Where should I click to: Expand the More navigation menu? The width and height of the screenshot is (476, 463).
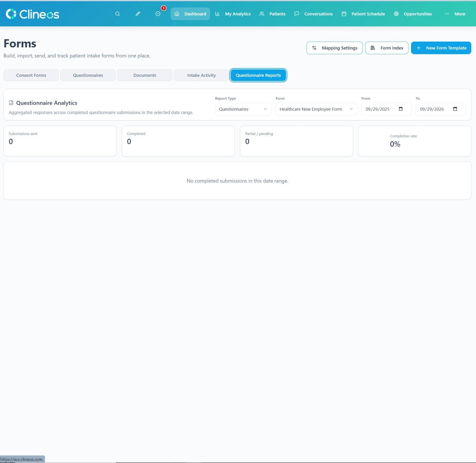(x=455, y=14)
